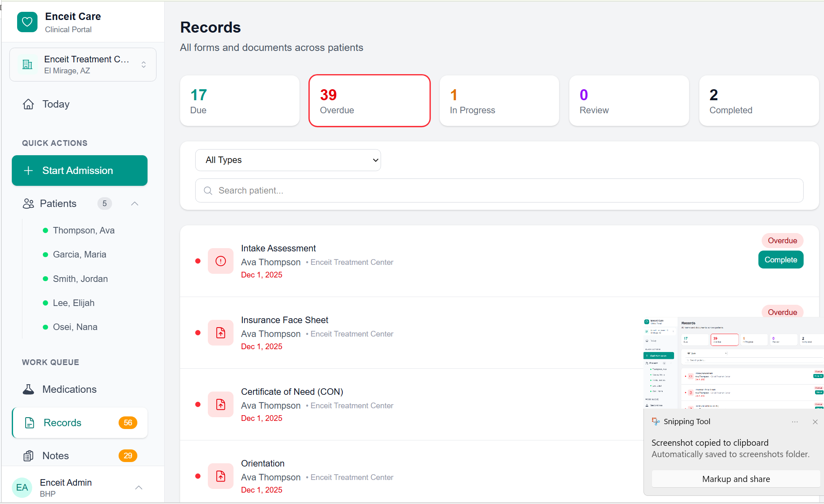This screenshot has width=824, height=504.
Task: Click the Dec 1, 2025 date under Orientation
Action: point(262,490)
